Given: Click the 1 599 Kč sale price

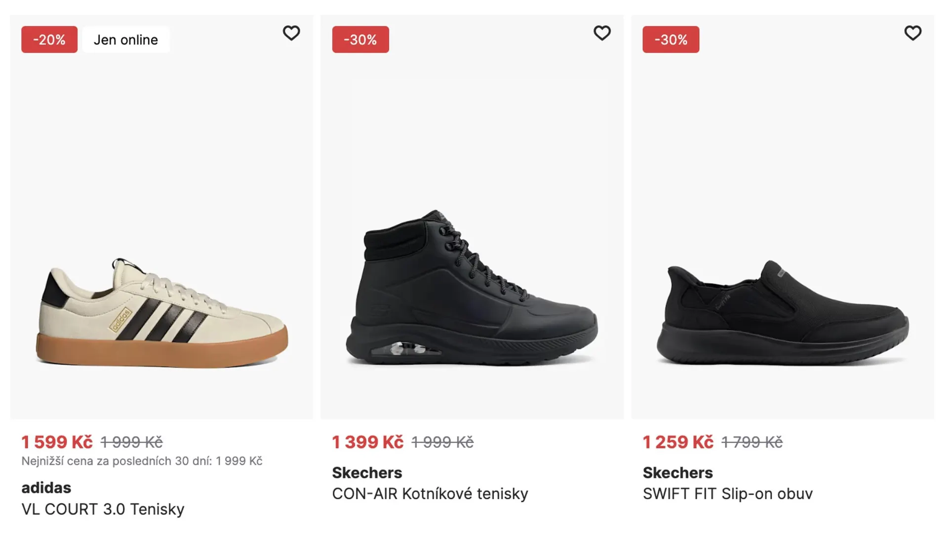Looking at the screenshot, I should [57, 442].
